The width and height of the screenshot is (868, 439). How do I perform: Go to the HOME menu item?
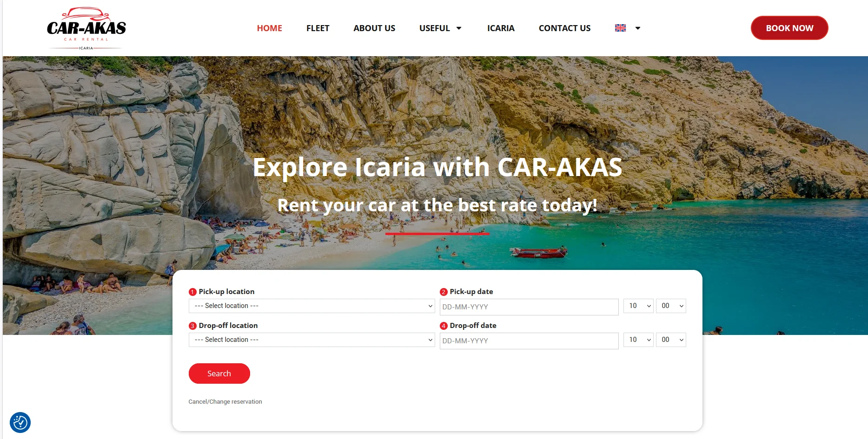tap(270, 28)
